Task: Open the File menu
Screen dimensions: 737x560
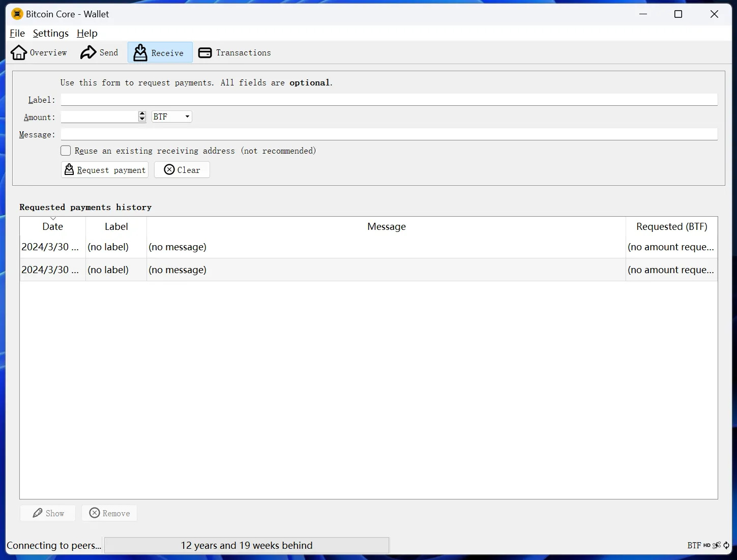Action: click(x=17, y=33)
